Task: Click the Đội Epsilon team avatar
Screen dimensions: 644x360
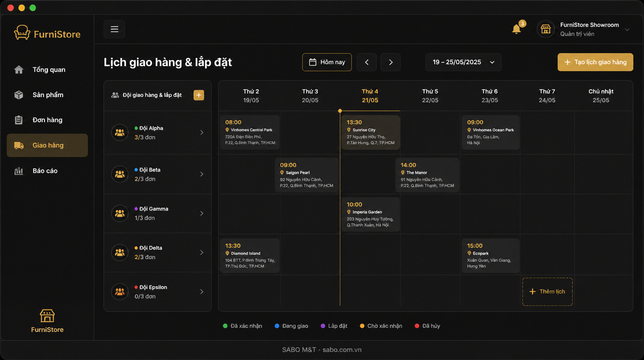Action: click(120, 292)
